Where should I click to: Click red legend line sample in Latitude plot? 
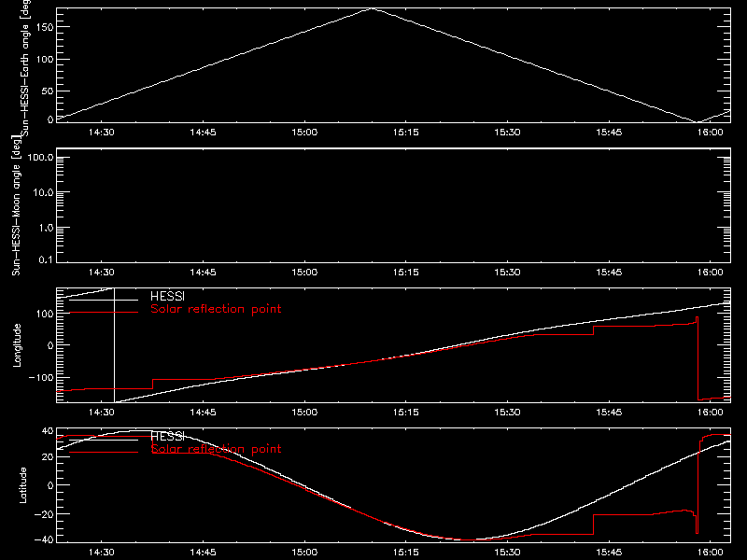click(104, 452)
